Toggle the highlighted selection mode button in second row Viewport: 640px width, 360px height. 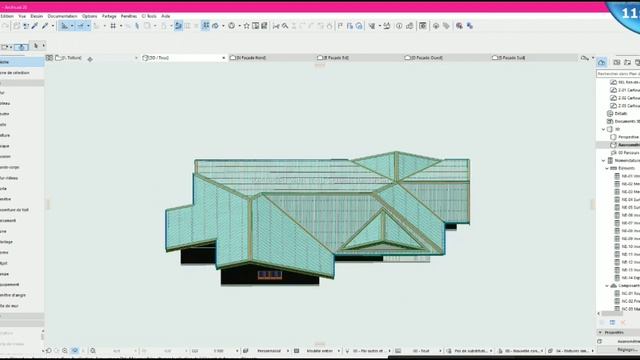(x=21, y=47)
